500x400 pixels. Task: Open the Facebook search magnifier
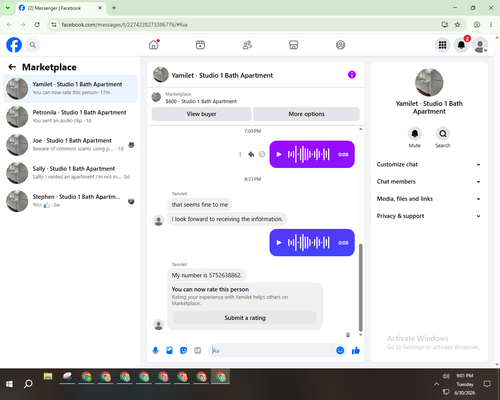[33, 45]
